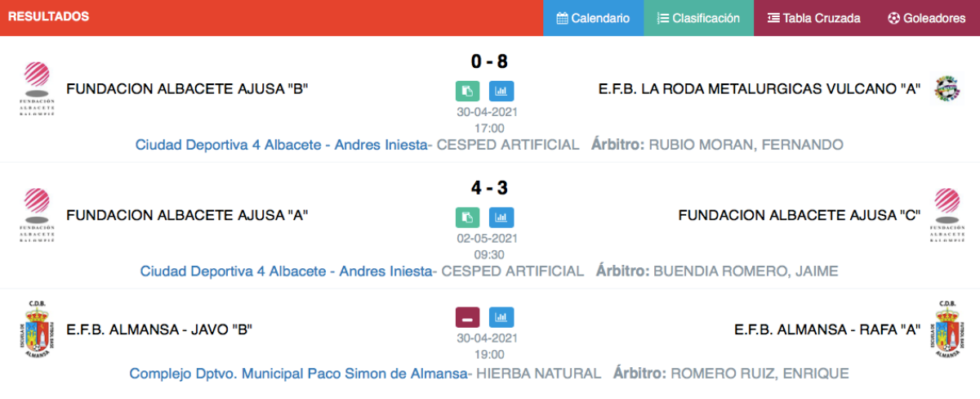
Task: Open Ciudad Deportiva 4 Albacete link, first match
Action: click(x=282, y=145)
